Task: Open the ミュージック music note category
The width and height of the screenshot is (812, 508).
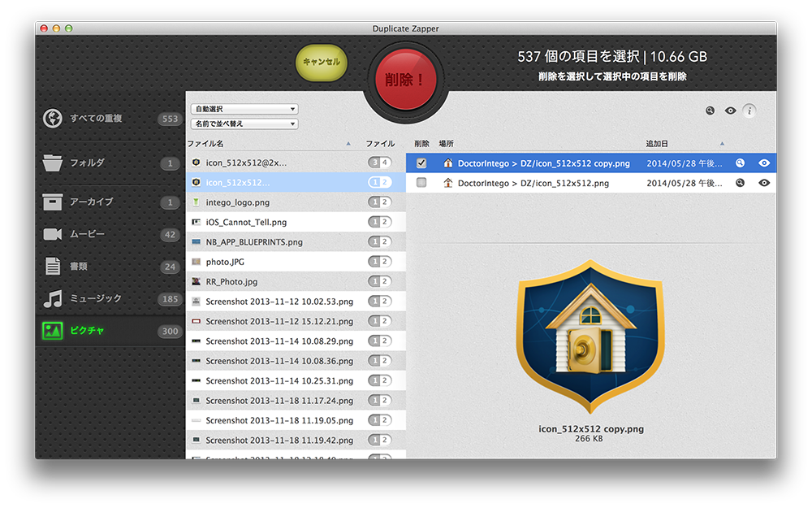Action: pos(53,298)
